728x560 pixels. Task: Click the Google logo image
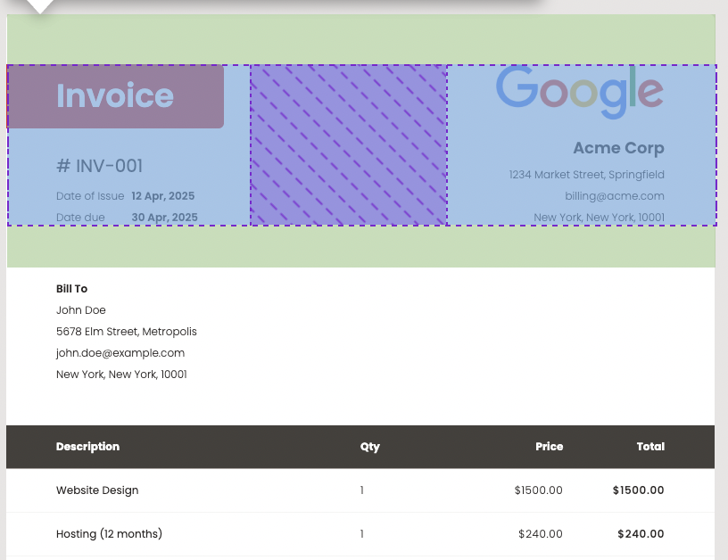click(580, 92)
